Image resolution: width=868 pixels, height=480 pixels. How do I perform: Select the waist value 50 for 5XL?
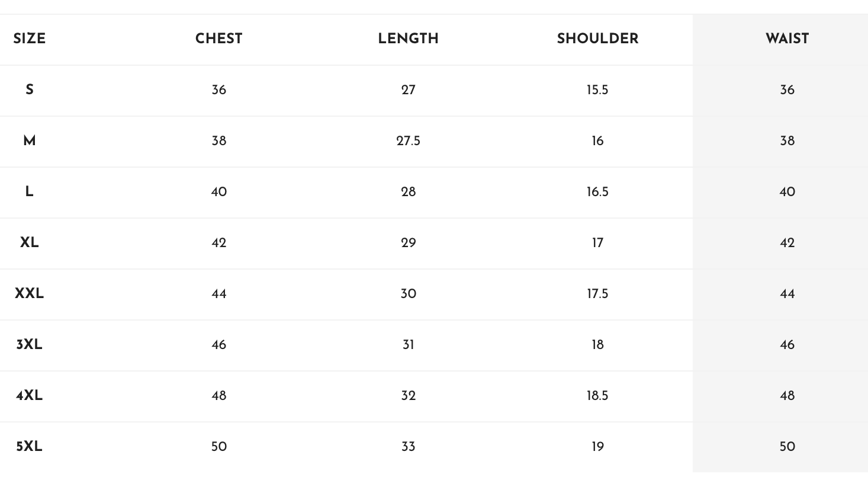(x=787, y=447)
